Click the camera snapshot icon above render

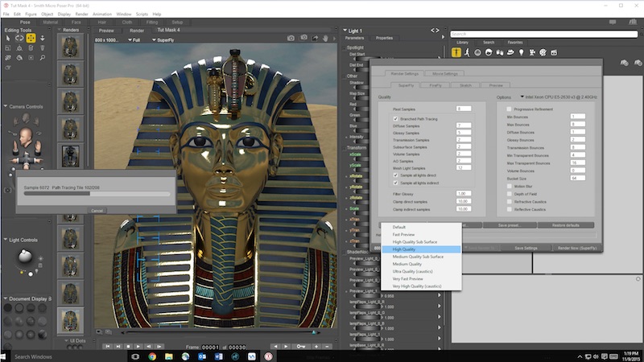click(x=291, y=38)
